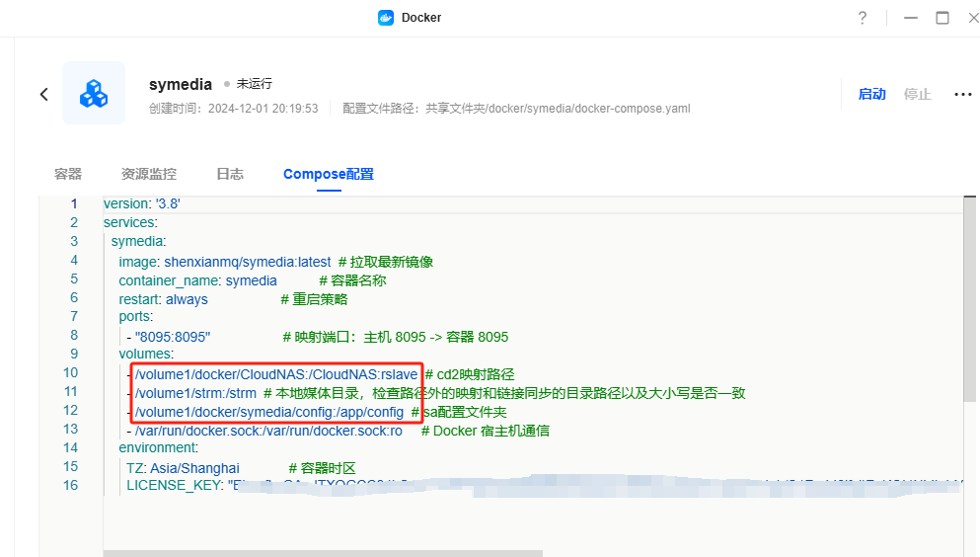Click the vertical scrollbar of the editor

[x=969, y=300]
